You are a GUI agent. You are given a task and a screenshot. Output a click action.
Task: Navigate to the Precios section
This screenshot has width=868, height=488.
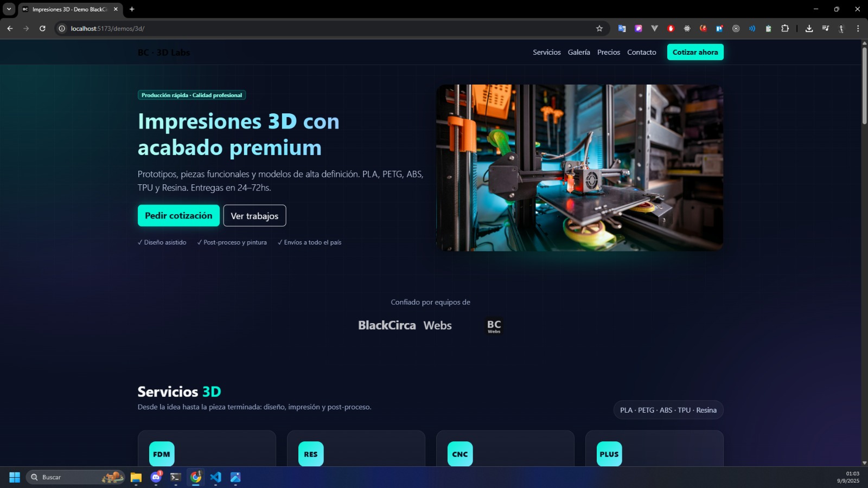coord(608,53)
